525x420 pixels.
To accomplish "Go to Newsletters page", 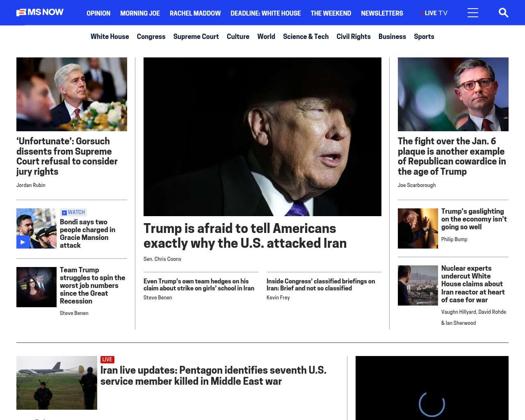I will point(382,13).
